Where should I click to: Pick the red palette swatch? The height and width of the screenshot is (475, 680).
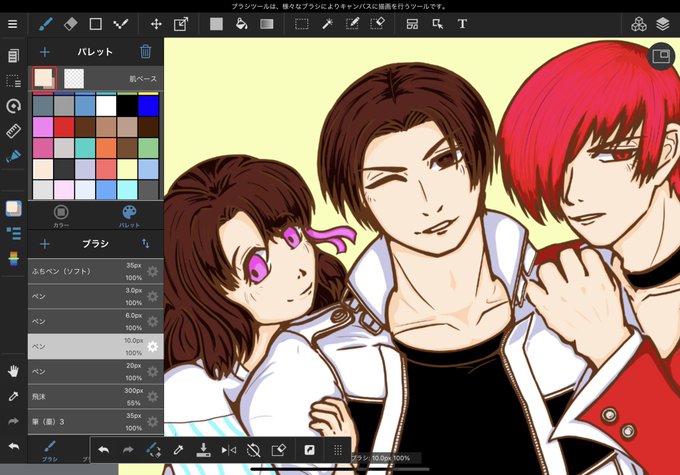click(64, 127)
